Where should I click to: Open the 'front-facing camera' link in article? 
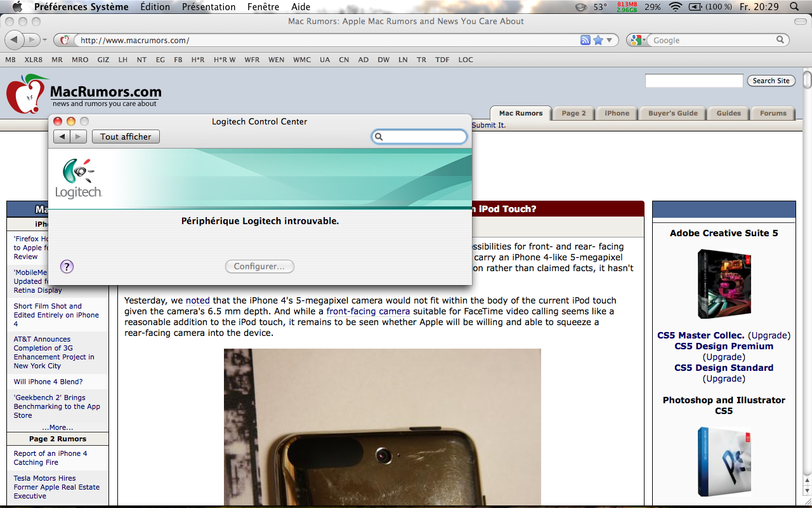click(368, 311)
